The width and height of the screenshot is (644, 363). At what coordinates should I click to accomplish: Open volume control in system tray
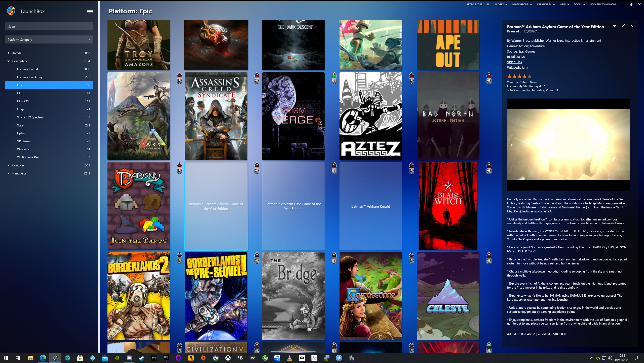pos(610,358)
